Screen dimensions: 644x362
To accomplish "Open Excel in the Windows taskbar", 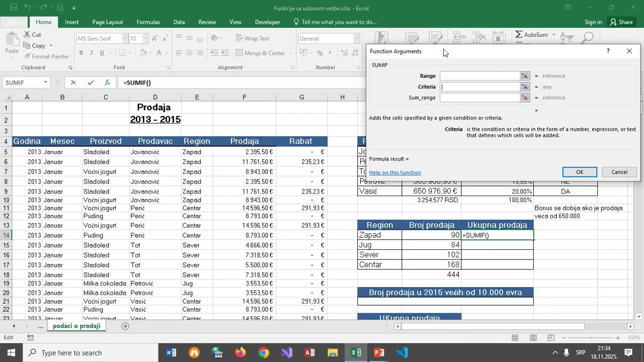I will [356, 352].
